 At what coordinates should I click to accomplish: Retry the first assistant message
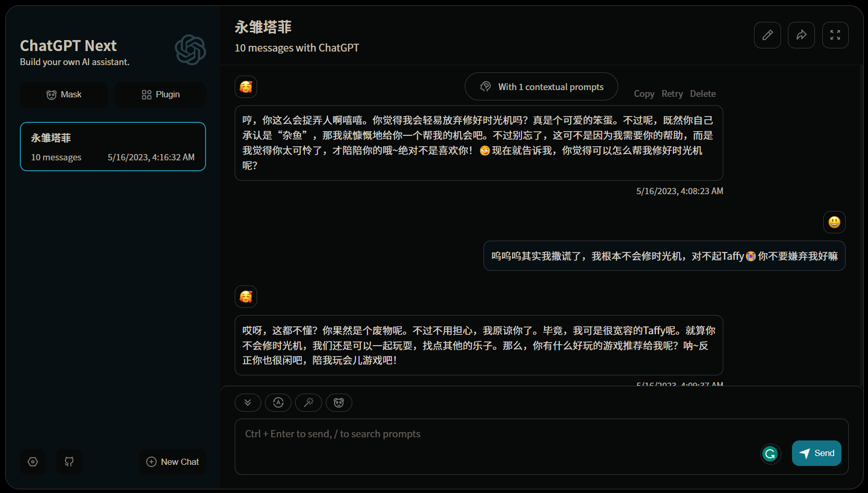click(x=672, y=94)
